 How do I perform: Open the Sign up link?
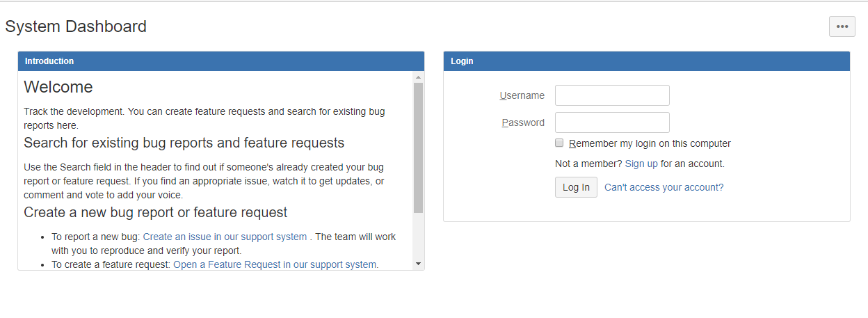tap(641, 164)
